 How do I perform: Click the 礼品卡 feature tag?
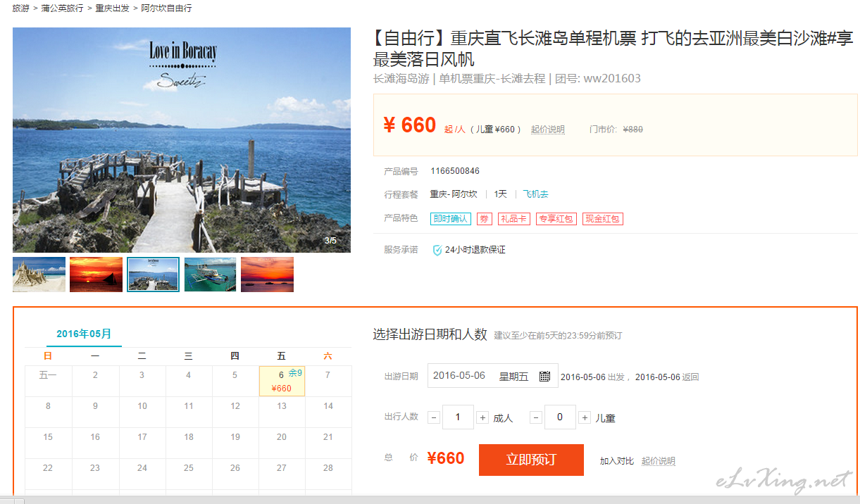(513, 219)
